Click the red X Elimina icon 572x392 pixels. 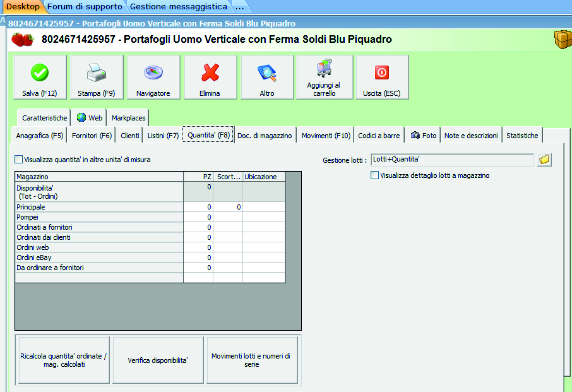(x=210, y=73)
